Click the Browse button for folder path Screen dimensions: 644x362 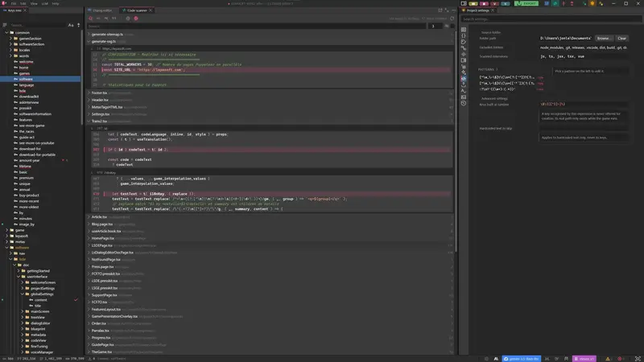pos(603,38)
